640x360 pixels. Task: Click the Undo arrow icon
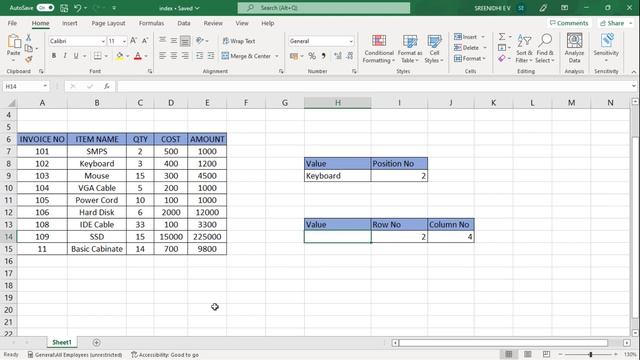tap(78, 8)
